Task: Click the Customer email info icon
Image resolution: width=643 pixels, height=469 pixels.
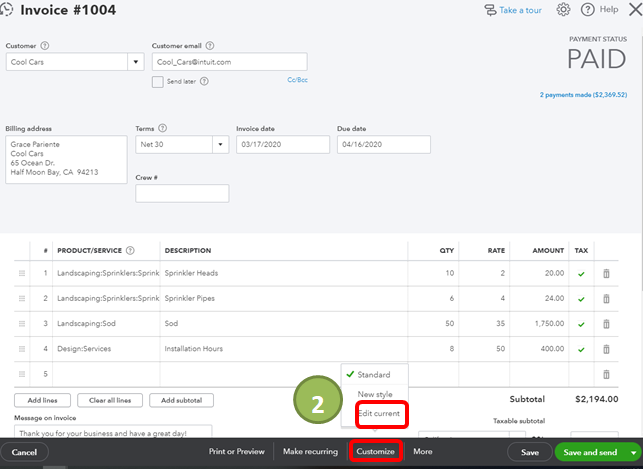Action: pyautogui.click(x=210, y=46)
